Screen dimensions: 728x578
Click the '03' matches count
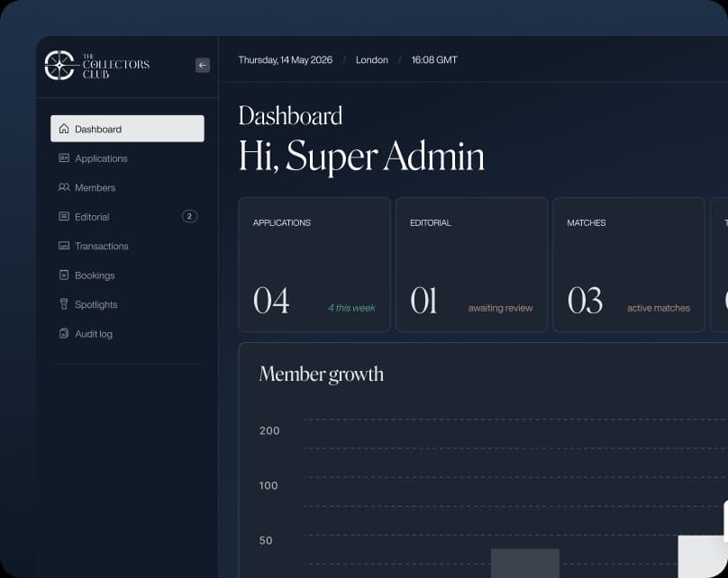pyautogui.click(x=585, y=301)
